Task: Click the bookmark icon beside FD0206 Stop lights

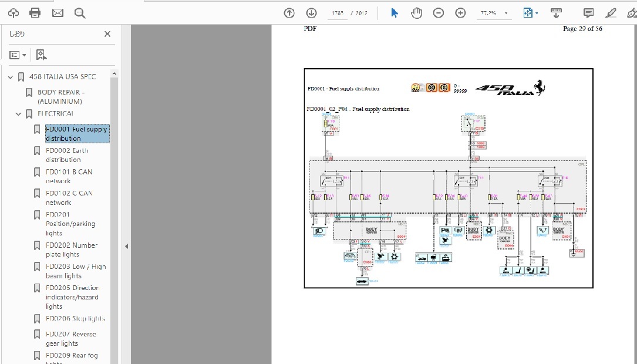Action: (37, 319)
